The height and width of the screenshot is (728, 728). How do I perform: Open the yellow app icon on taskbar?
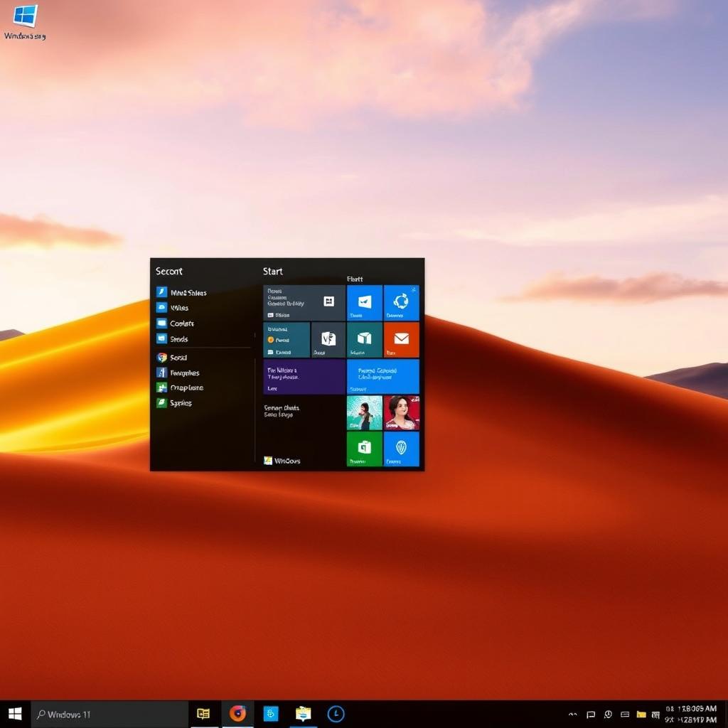(204, 714)
